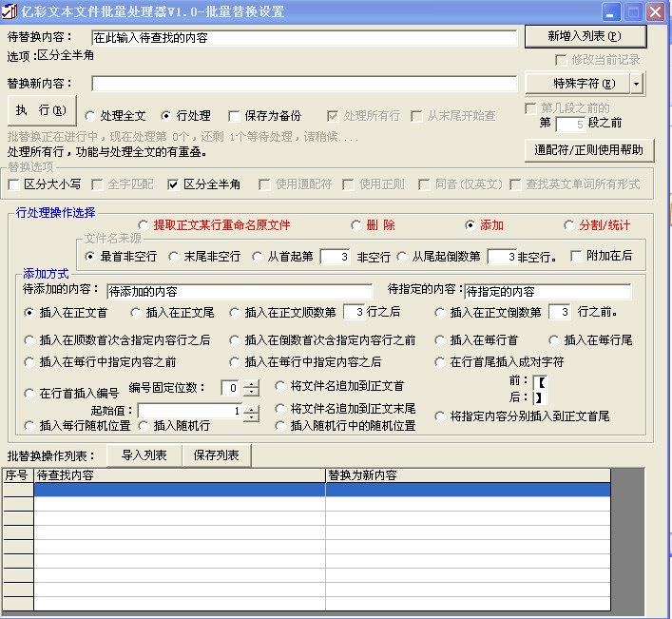Image resolution: width=672 pixels, height=619 pixels.
Task: Select 插入在每行尾 option
Action: [x=590, y=340]
